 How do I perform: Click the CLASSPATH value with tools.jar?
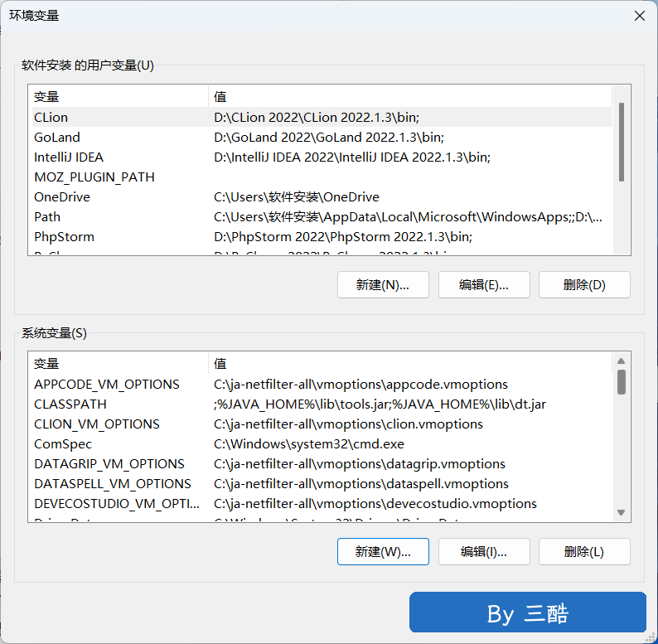pyautogui.click(x=380, y=404)
